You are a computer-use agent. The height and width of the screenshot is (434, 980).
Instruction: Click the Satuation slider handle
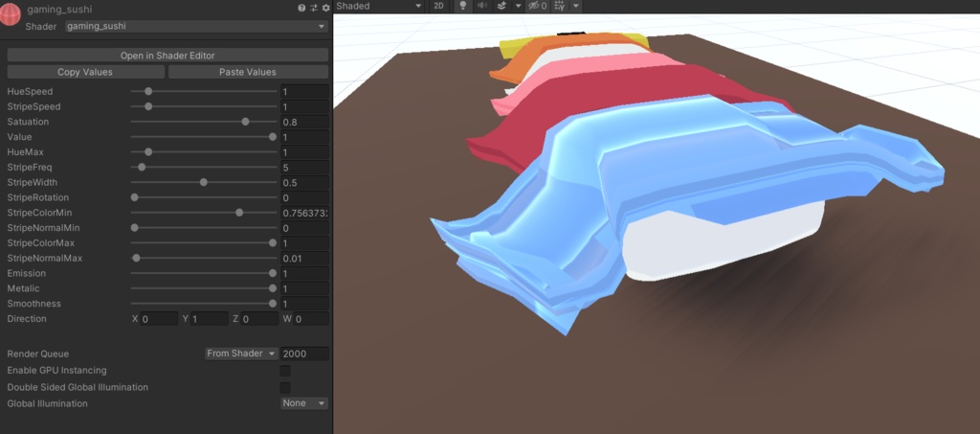pyautogui.click(x=246, y=122)
